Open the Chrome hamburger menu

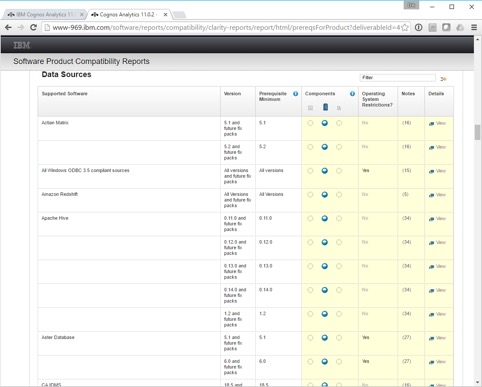point(474,27)
